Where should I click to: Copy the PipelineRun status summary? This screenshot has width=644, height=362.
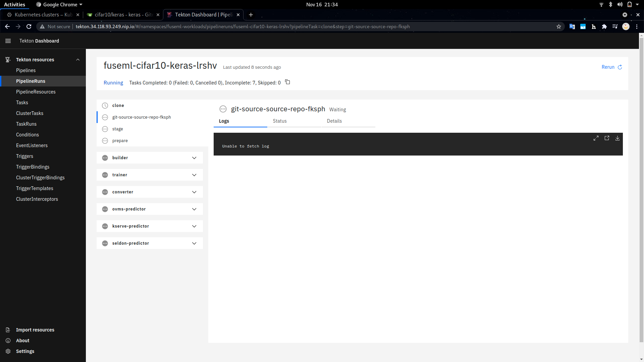tap(287, 82)
